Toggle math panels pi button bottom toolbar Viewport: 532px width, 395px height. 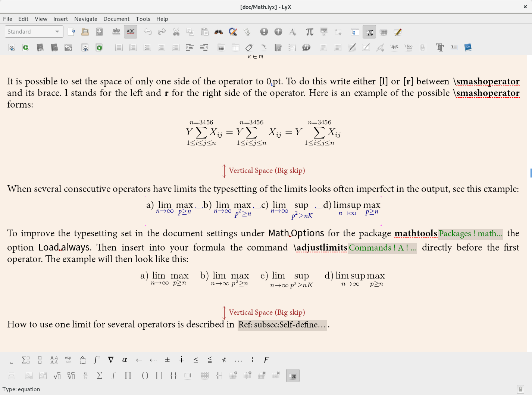coord(293,376)
